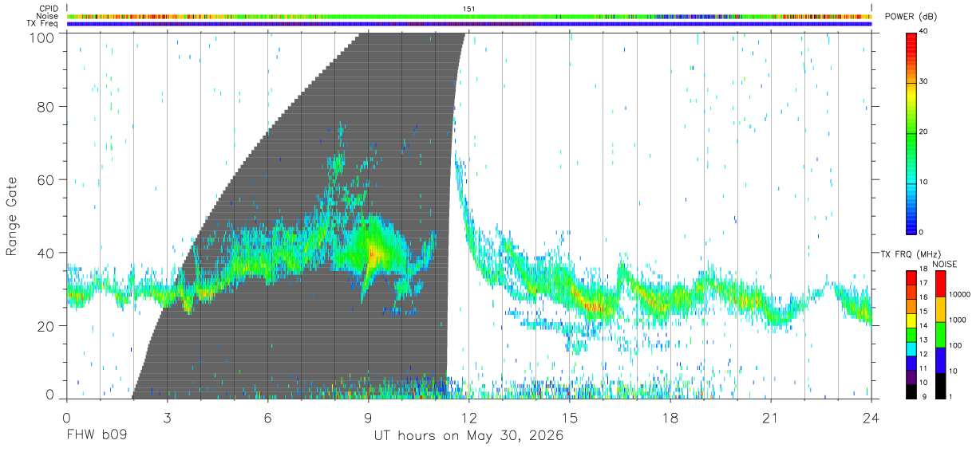Screen dimensions: 980x452
Task: Click the POWER (dB) legend title
Action: tap(911, 17)
